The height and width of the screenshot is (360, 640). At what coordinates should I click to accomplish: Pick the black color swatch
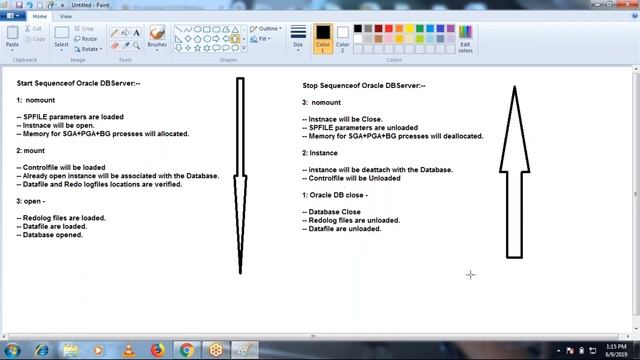(x=358, y=29)
